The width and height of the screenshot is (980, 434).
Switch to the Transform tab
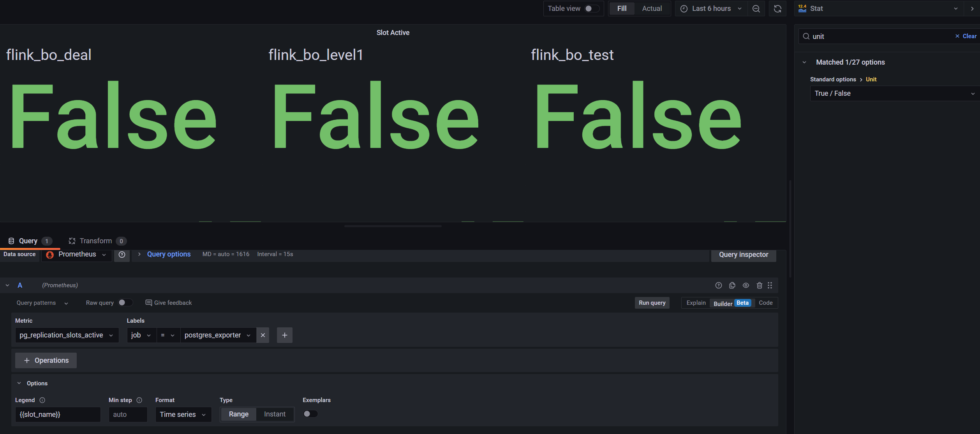(x=95, y=241)
